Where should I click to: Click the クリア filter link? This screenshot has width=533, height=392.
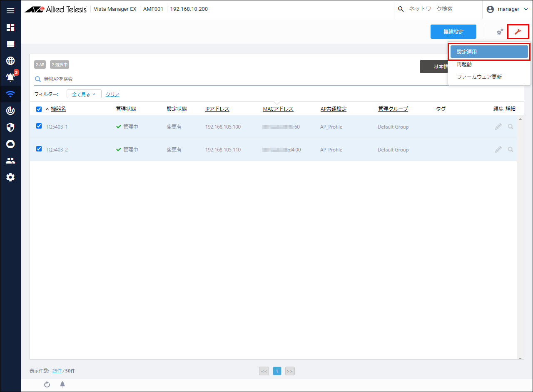pos(112,94)
